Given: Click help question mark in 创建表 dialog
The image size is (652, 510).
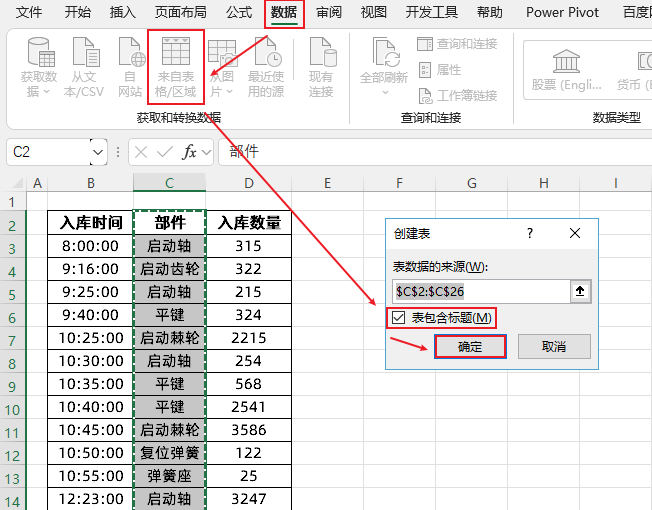Looking at the screenshot, I should [530, 233].
